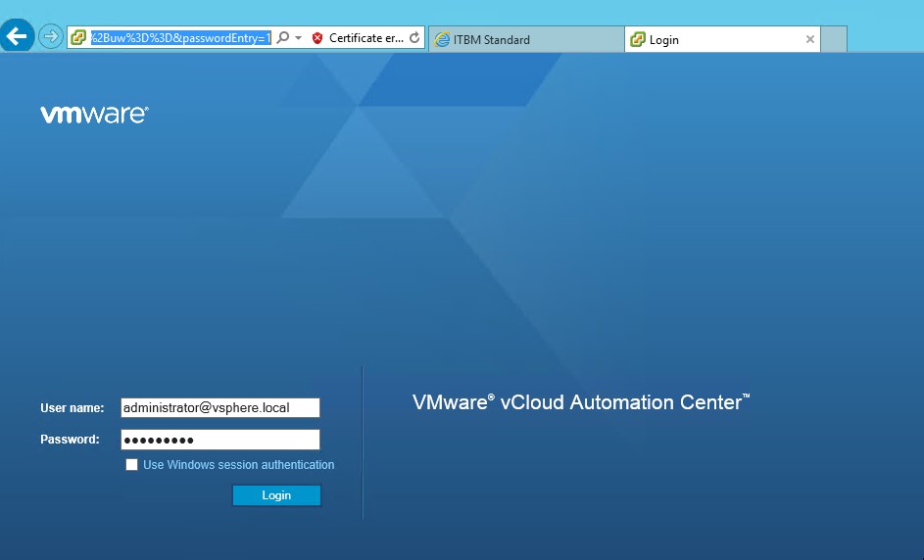Refresh the page with the reload icon
Viewport: 924px width, 560px height.
pyautogui.click(x=414, y=38)
